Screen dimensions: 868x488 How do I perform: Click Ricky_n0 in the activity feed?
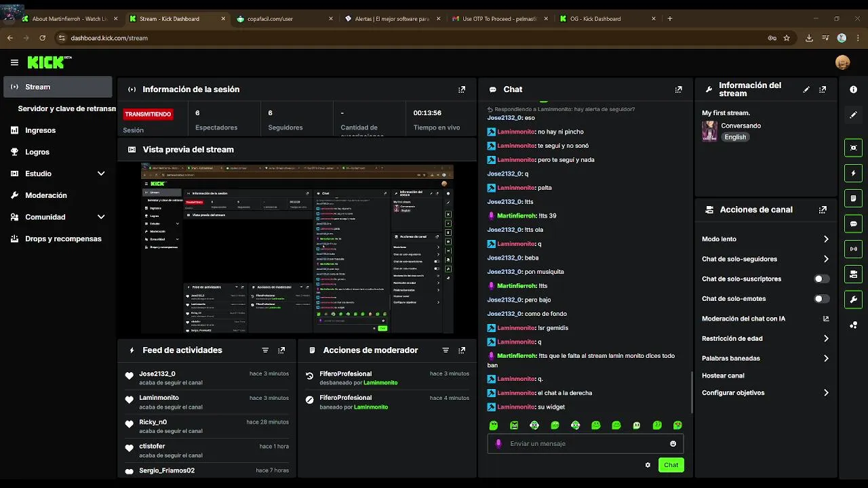click(x=153, y=422)
